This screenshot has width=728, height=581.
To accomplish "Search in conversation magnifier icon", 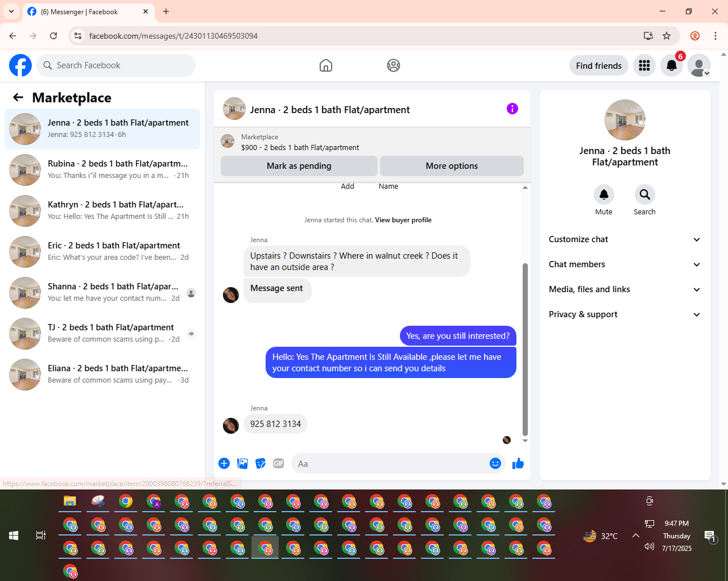I will click(645, 194).
